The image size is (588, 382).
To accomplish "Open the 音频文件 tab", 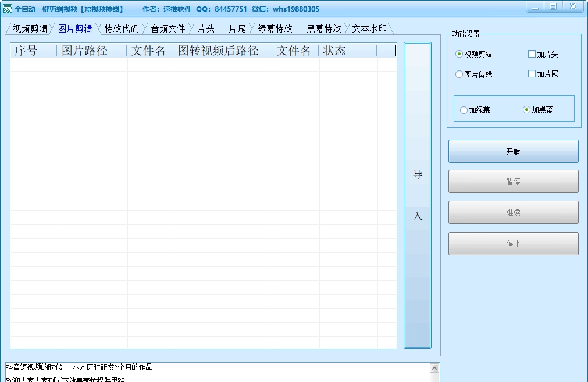I will click(167, 27).
